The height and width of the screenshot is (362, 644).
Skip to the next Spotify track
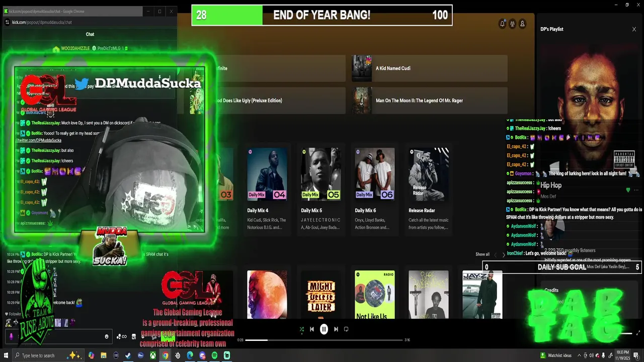[x=336, y=329]
